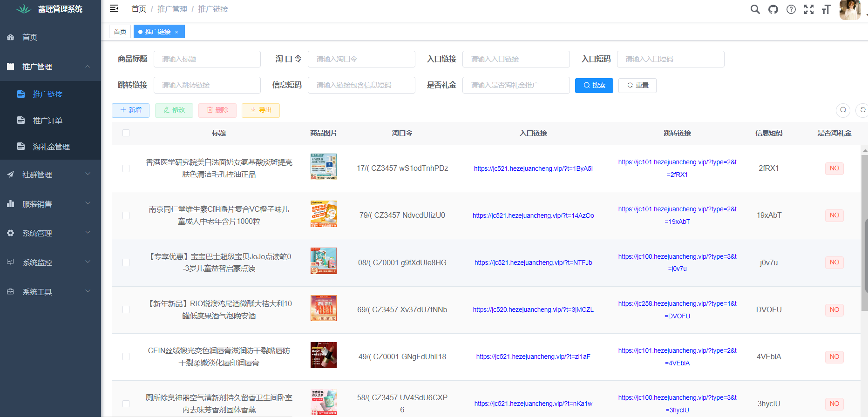Viewport: 868px width, 417px height.
Task: Click the aloe logo in sidebar header
Action: (24, 9)
